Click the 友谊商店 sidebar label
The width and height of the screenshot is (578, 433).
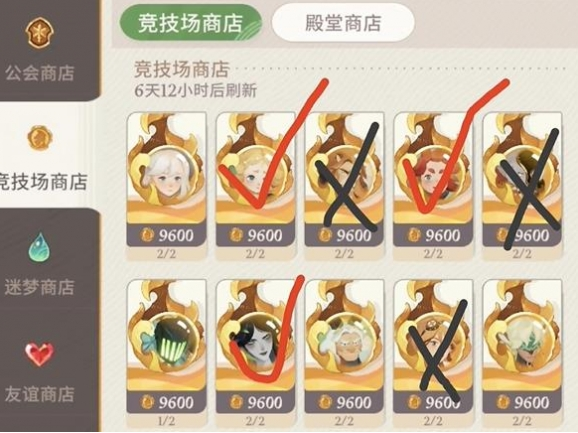tap(40, 394)
